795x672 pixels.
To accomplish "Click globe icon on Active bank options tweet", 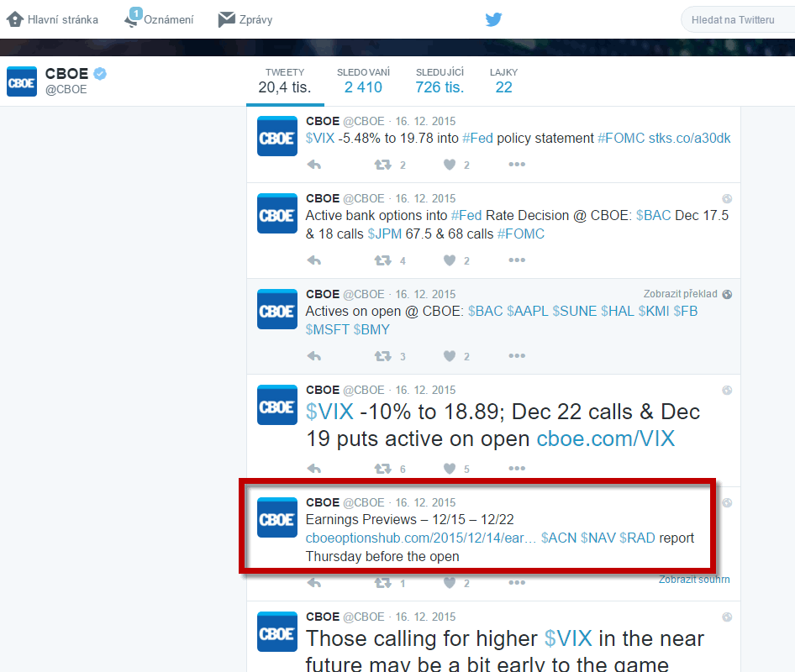I will [x=727, y=199].
